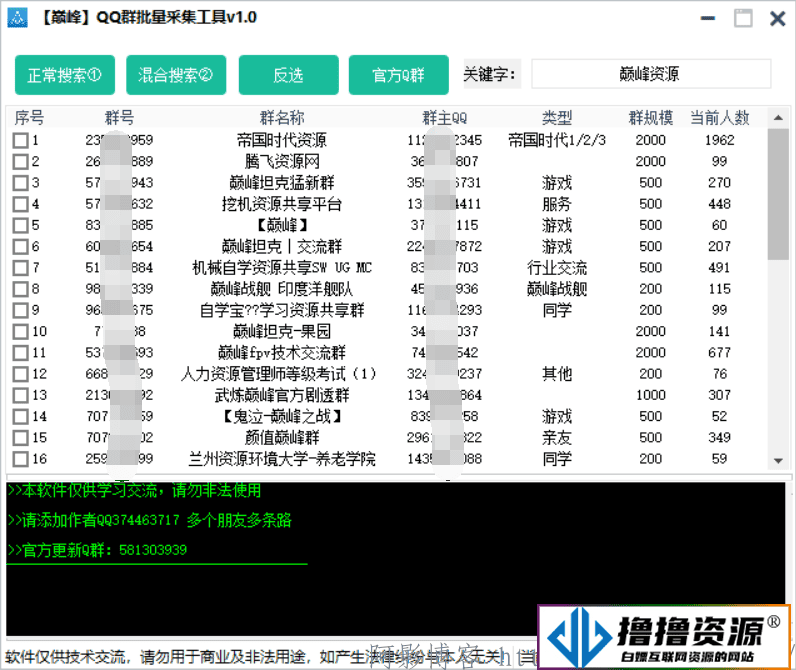This screenshot has width=796, height=670.
Task: Select checkbox for 武炼巅峰官方剧透群
Action: pos(20,395)
